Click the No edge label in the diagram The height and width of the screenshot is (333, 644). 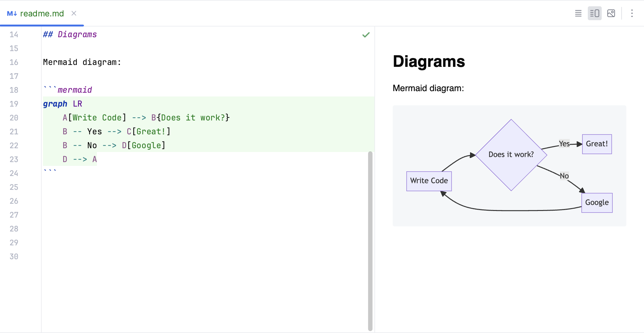(564, 176)
